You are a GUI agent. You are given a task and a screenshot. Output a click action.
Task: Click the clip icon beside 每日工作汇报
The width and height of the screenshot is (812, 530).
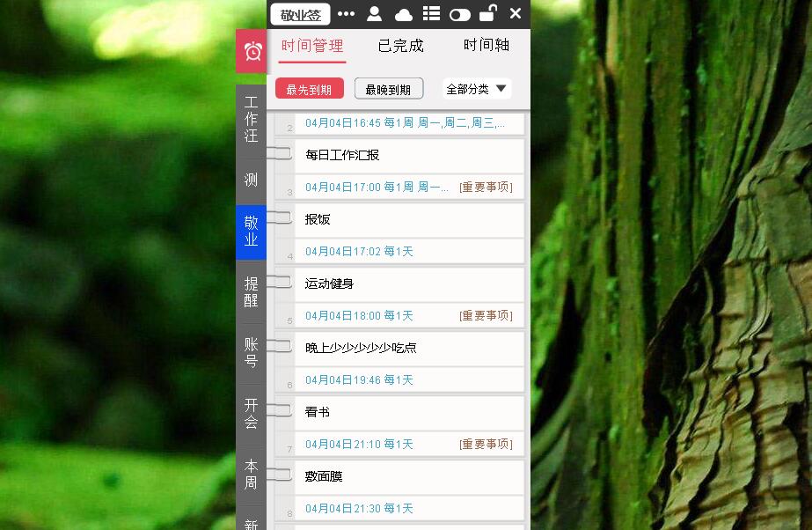click(x=279, y=153)
